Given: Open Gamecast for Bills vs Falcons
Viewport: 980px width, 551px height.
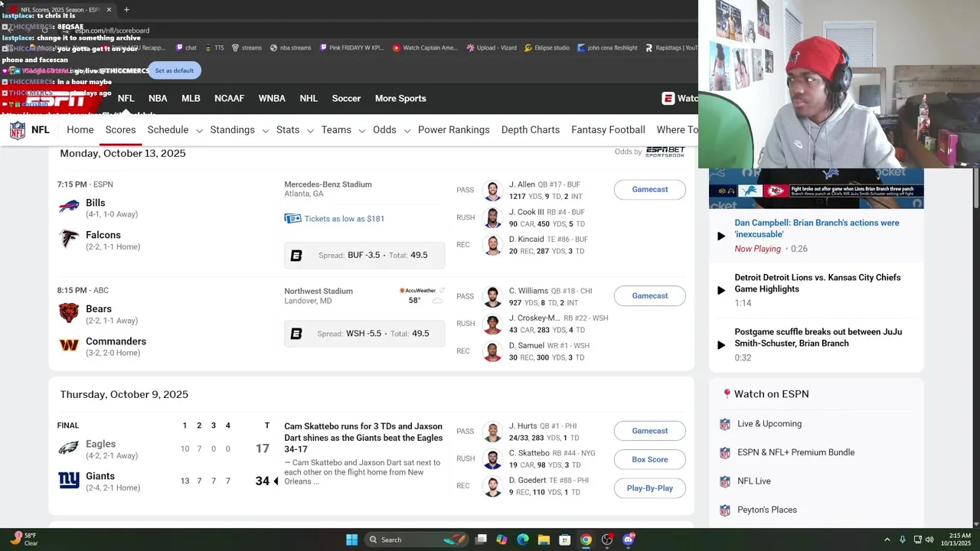Looking at the screenshot, I should (x=650, y=190).
